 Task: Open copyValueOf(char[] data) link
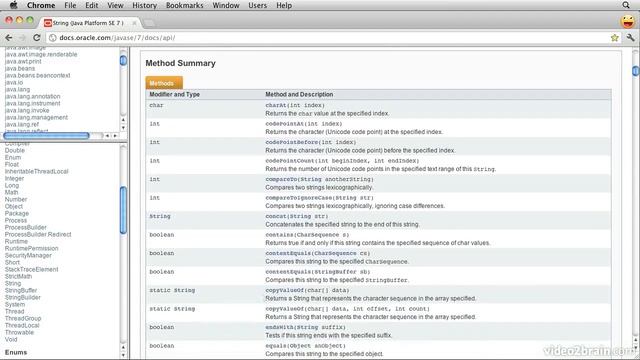tap(307, 290)
